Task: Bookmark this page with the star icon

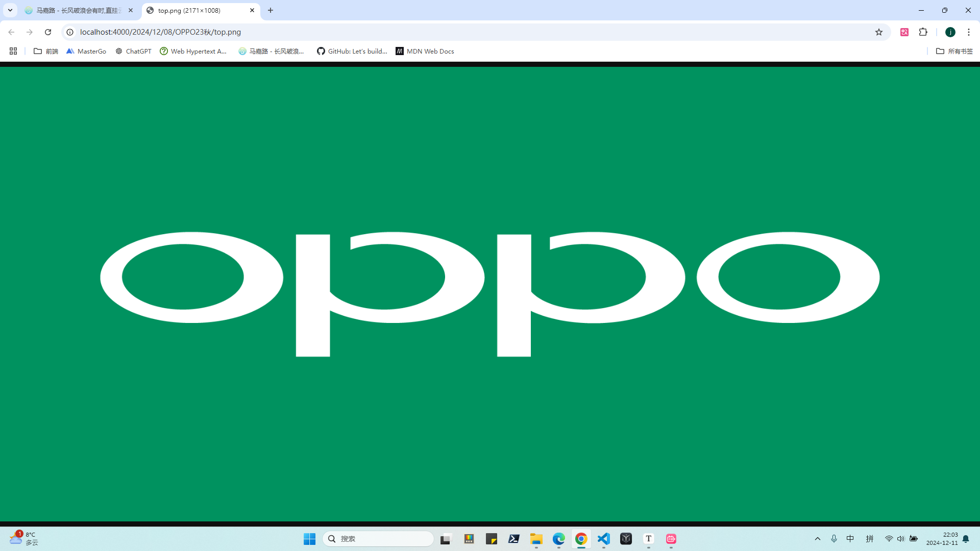Action: point(879,32)
